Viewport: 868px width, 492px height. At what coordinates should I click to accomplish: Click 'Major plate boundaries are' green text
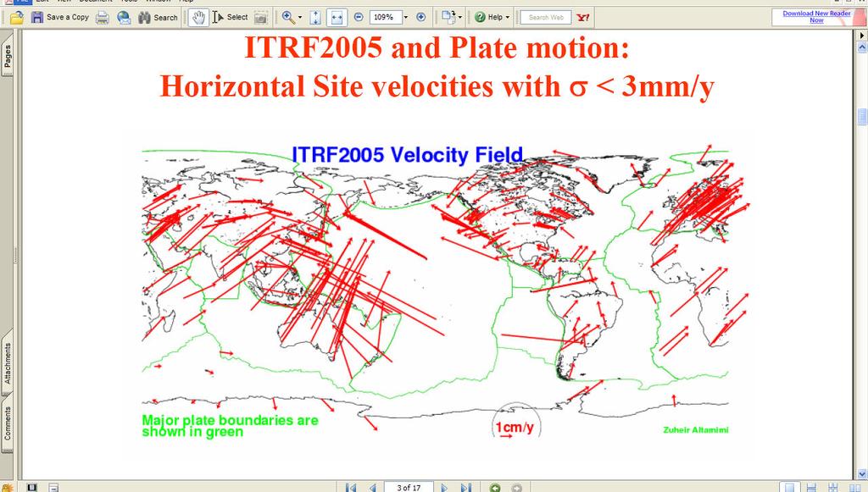click(230, 420)
